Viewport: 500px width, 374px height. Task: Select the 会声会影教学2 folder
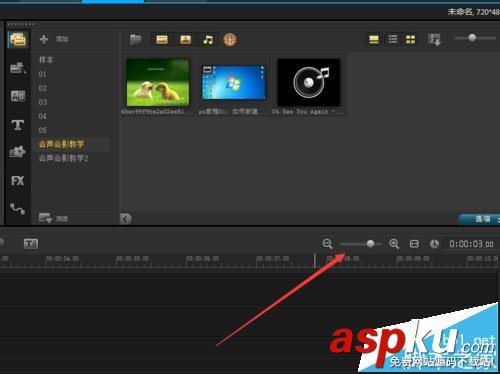point(63,158)
